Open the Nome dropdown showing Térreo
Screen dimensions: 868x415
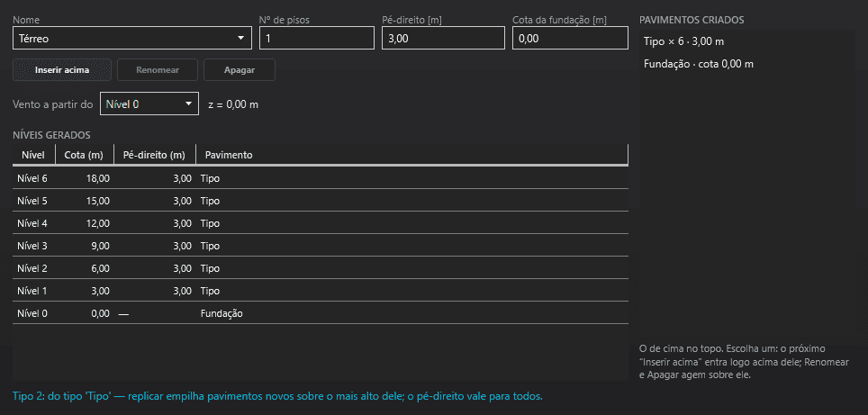click(132, 38)
